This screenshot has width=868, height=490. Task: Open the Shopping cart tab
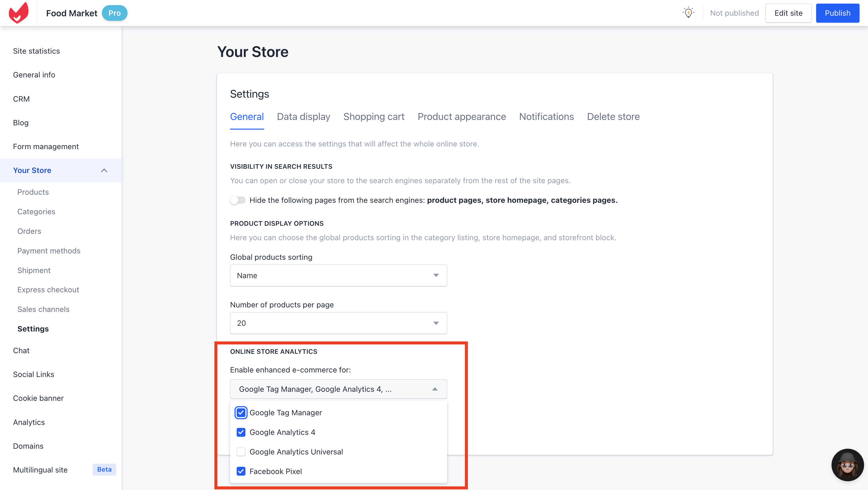pos(374,117)
